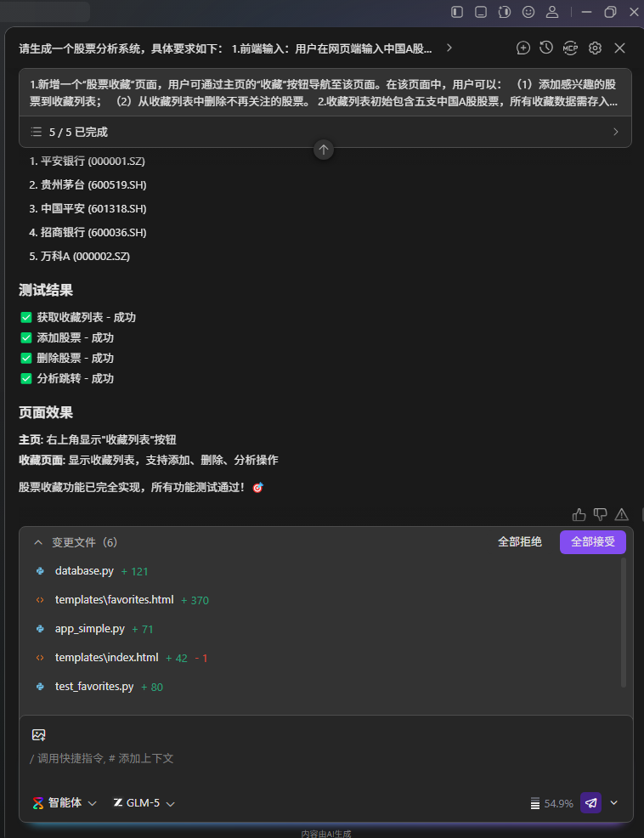Click list item 贵州茅台 (600519.SH)
Viewport: 644px width, 838px height.
point(88,185)
